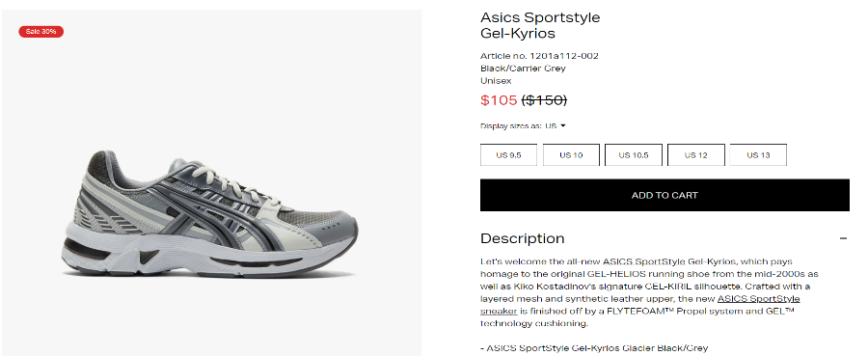Open the ASICS SportStyle sneaker link
868x356 pixels.
tap(640, 305)
